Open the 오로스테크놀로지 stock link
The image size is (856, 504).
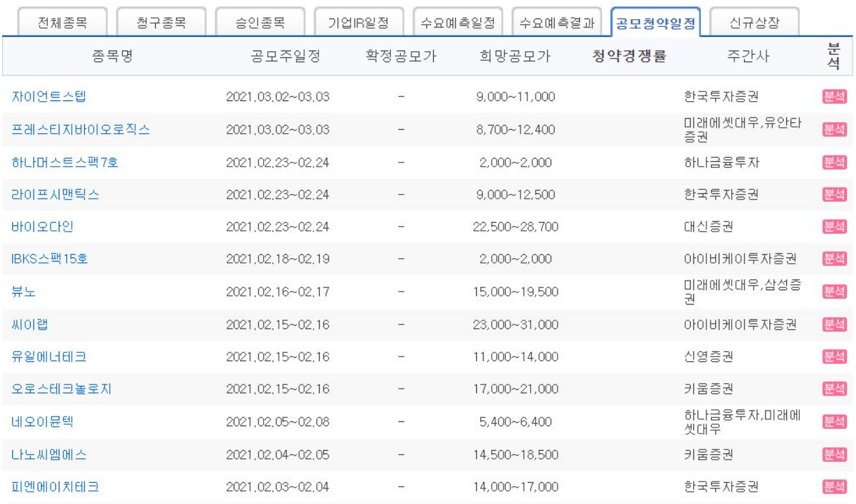pyautogui.click(x=61, y=389)
